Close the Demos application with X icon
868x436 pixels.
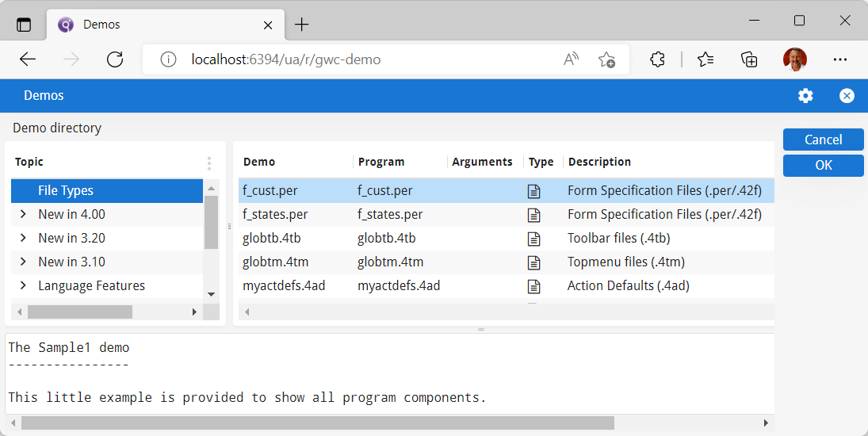coord(847,96)
